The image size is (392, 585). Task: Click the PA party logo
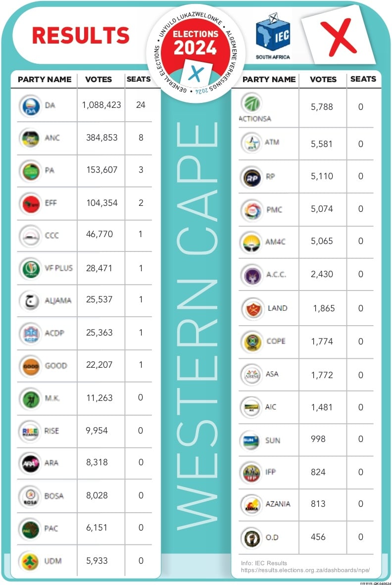click(30, 171)
